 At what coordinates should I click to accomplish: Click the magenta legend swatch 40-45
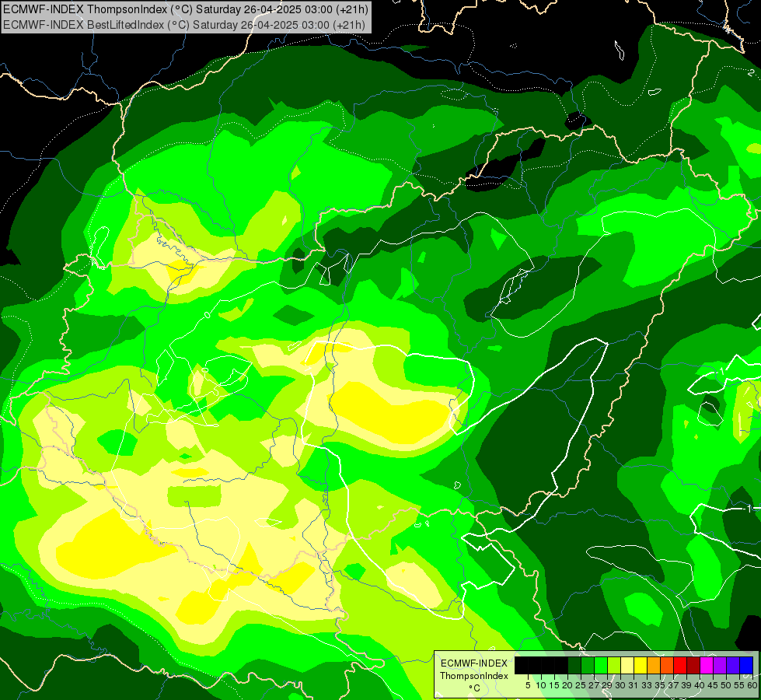tap(707, 665)
